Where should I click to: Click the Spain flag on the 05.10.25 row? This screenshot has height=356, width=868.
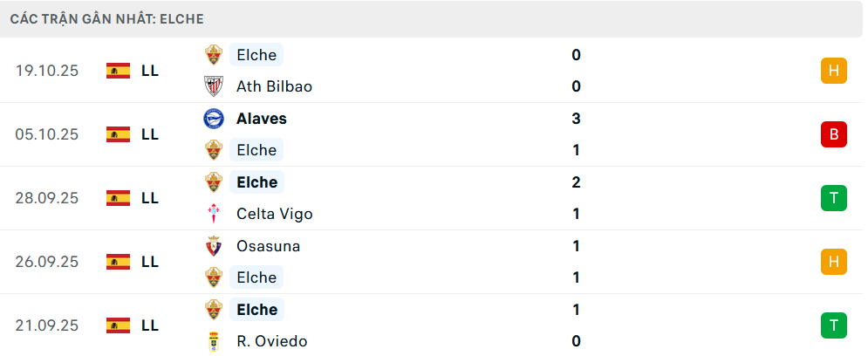118,134
